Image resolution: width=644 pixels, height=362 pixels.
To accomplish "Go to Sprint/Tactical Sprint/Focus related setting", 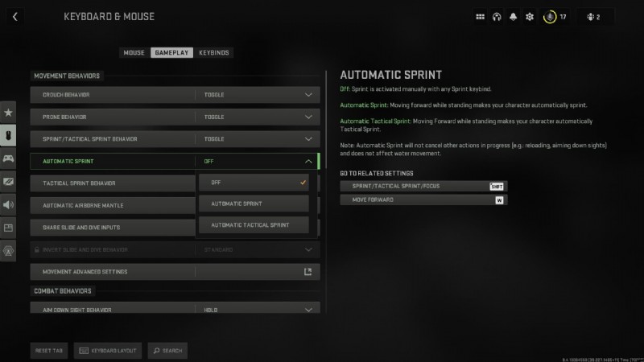I will point(423,186).
